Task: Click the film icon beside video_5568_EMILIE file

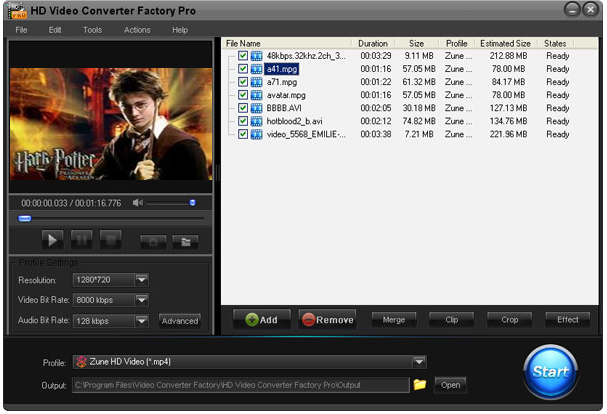Action: [x=256, y=134]
